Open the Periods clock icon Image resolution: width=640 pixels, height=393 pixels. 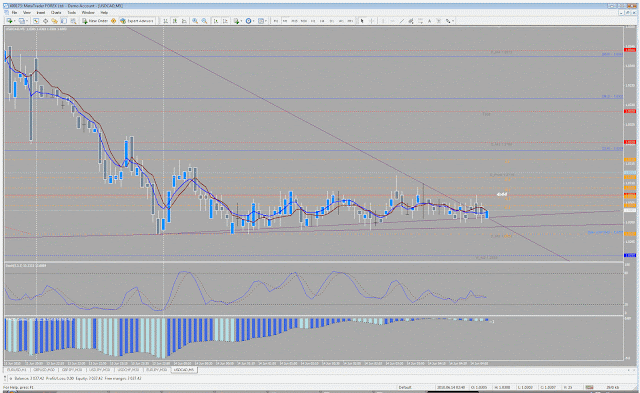pyautogui.click(x=248, y=21)
